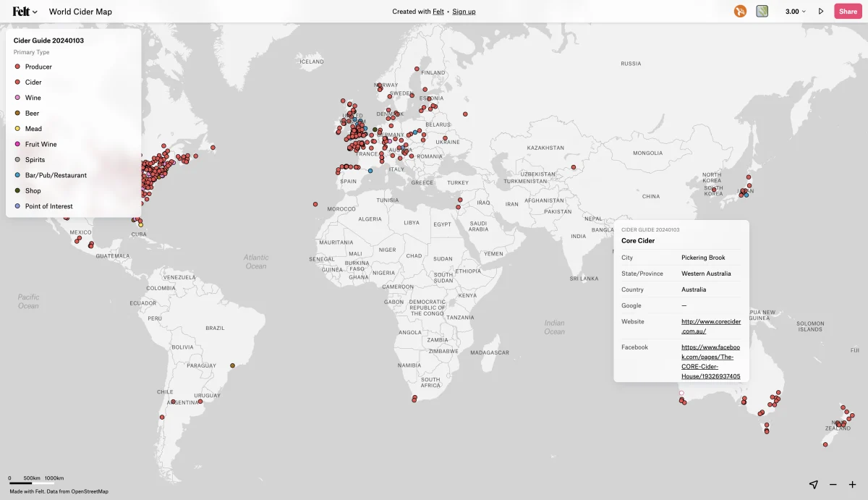
Task: Click the locate me arrow icon
Action: (x=814, y=484)
